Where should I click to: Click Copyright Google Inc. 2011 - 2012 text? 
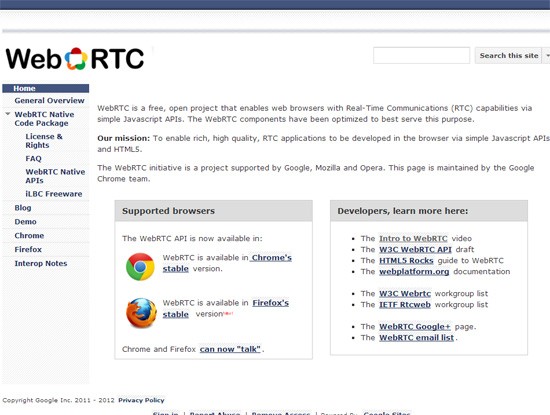click(58, 400)
